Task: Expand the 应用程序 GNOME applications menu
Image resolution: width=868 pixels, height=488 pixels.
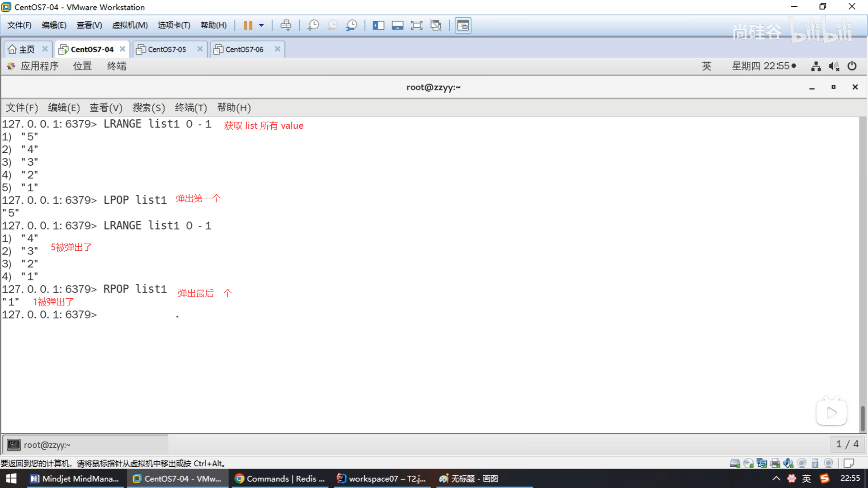Action: pyautogui.click(x=39, y=66)
